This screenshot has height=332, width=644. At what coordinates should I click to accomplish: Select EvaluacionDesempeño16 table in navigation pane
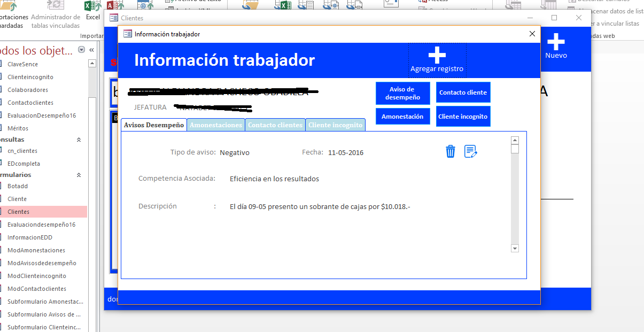coord(42,115)
